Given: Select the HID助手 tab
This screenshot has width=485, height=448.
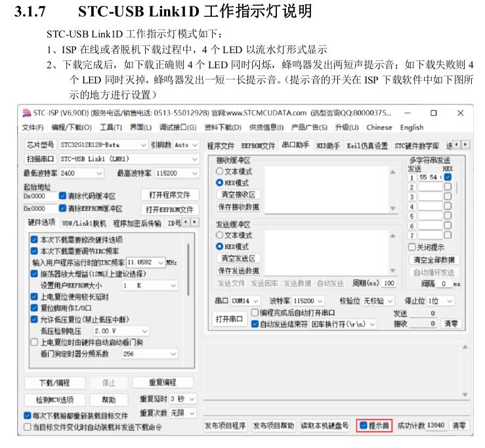Looking at the screenshot, I should (328, 146).
